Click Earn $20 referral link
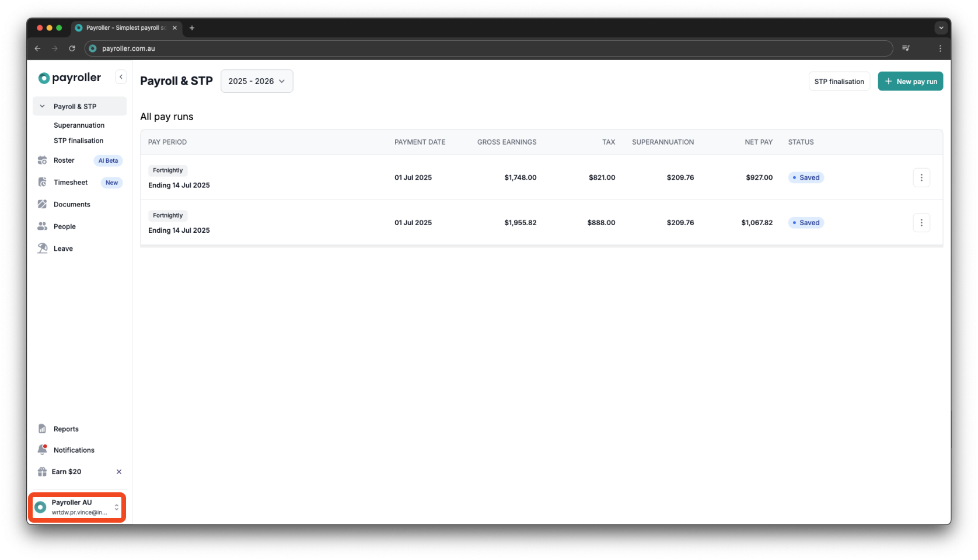978x560 pixels. pos(67,472)
